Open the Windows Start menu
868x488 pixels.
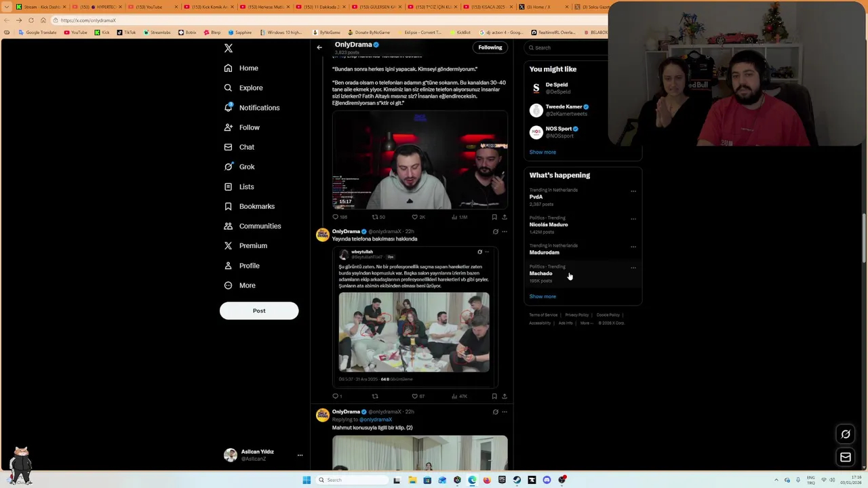(307, 480)
